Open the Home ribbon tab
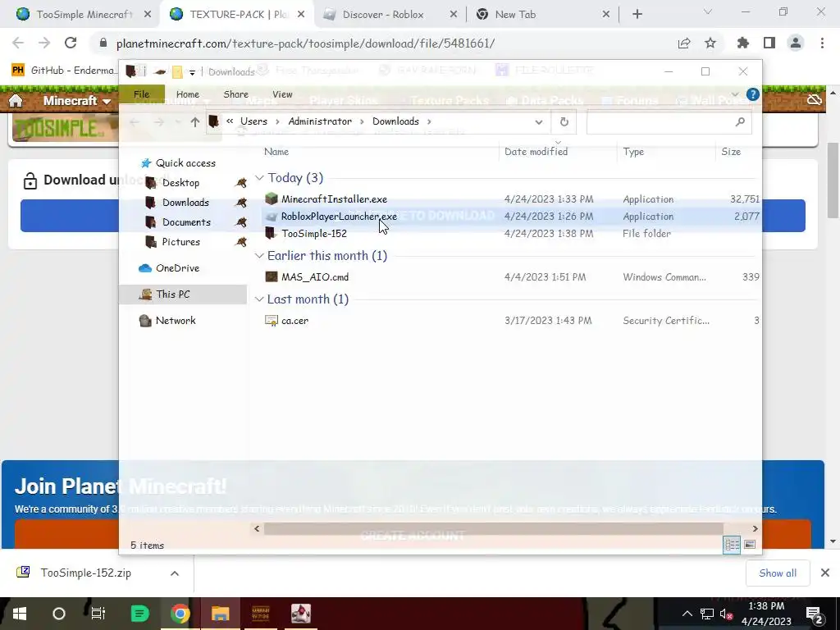Screen dimensions: 840x630 (x=188, y=94)
